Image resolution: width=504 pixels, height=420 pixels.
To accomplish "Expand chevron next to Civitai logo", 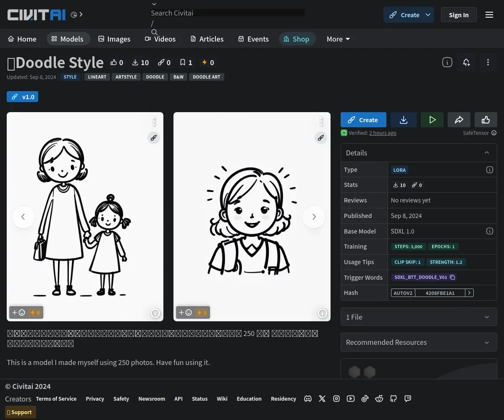I will 81,14.
